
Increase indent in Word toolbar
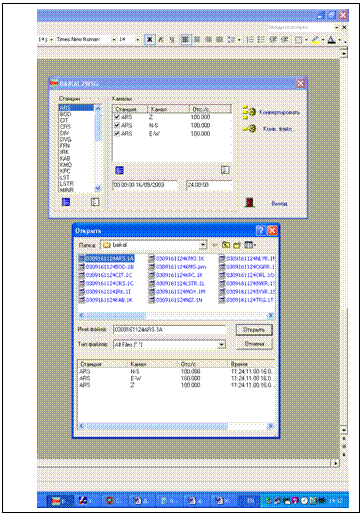(x=285, y=40)
